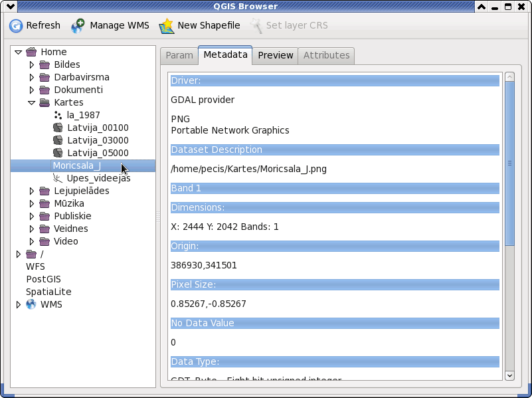Collapse the Home tree node
The height and width of the screenshot is (398, 532).
pyautogui.click(x=19, y=52)
